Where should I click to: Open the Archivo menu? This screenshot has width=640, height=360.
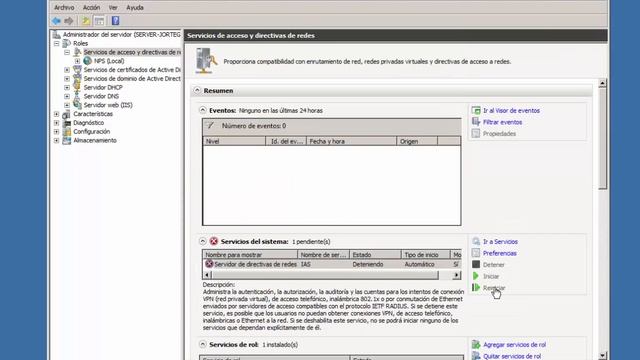(64, 7)
